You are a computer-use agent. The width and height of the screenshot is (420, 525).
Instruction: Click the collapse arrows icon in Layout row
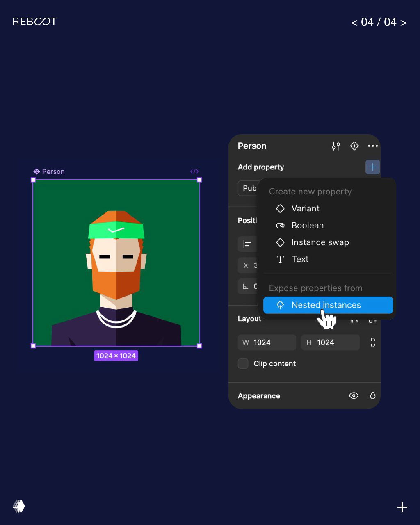[354, 321]
